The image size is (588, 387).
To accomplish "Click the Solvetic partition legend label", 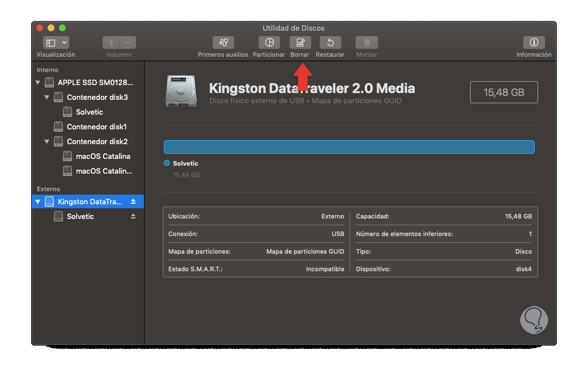I will 185,163.
